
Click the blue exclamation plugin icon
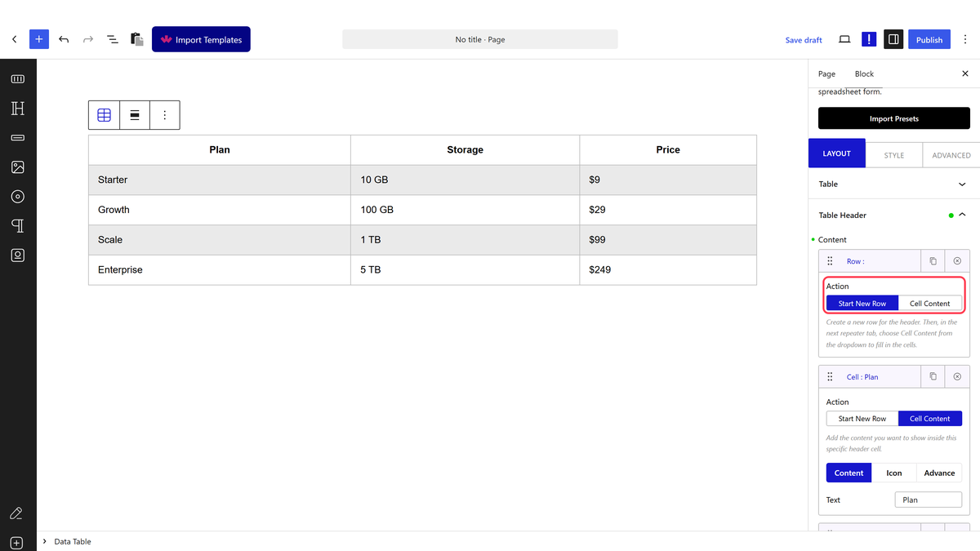tap(869, 39)
